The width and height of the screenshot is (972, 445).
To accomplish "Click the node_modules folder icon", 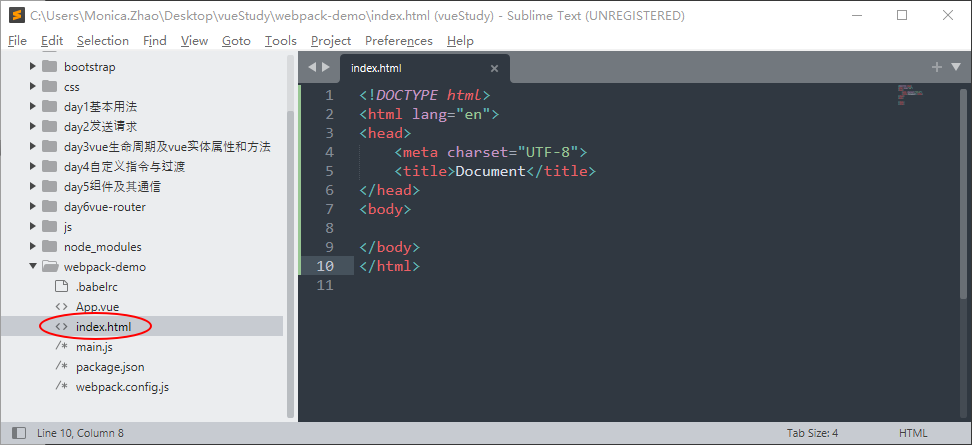I will click(50, 246).
